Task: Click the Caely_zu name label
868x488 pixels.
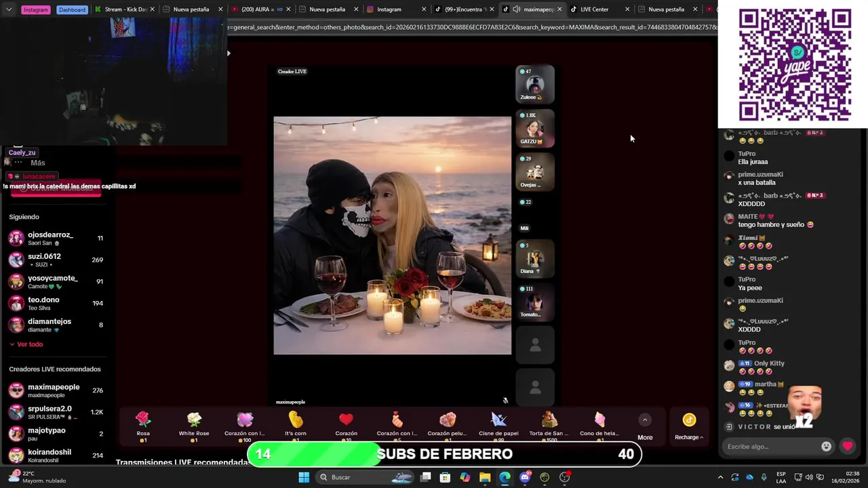Action: coord(22,152)
